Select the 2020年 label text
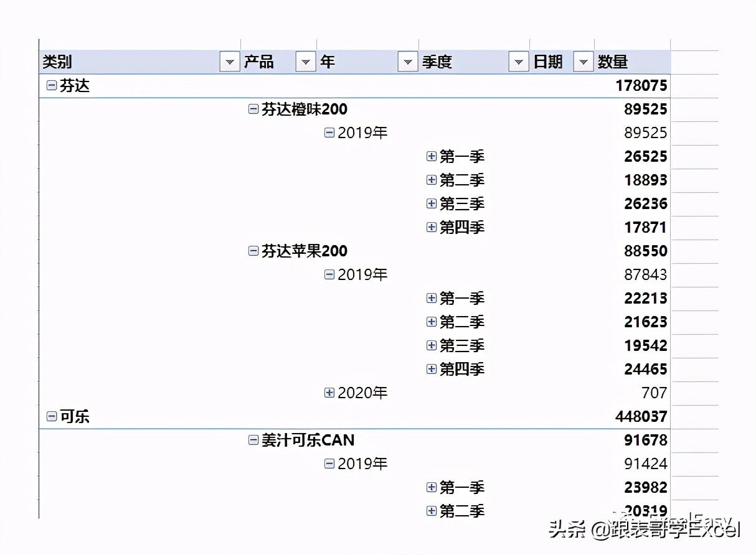756x555 pixels. (363, 393)
